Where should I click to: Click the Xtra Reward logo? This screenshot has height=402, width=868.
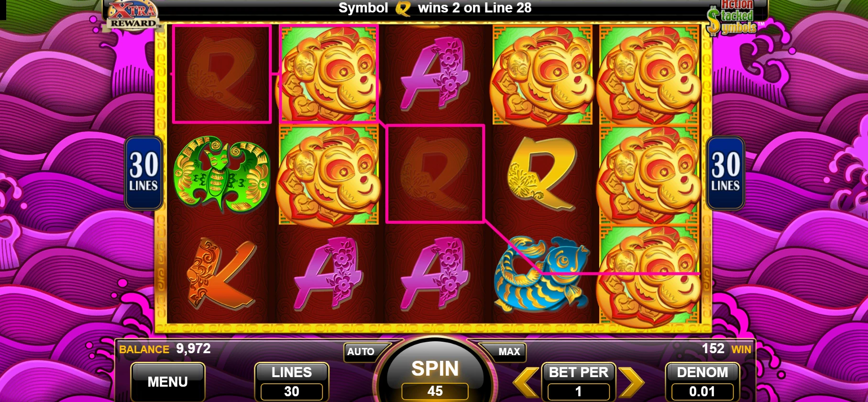[x=133, y=15]
